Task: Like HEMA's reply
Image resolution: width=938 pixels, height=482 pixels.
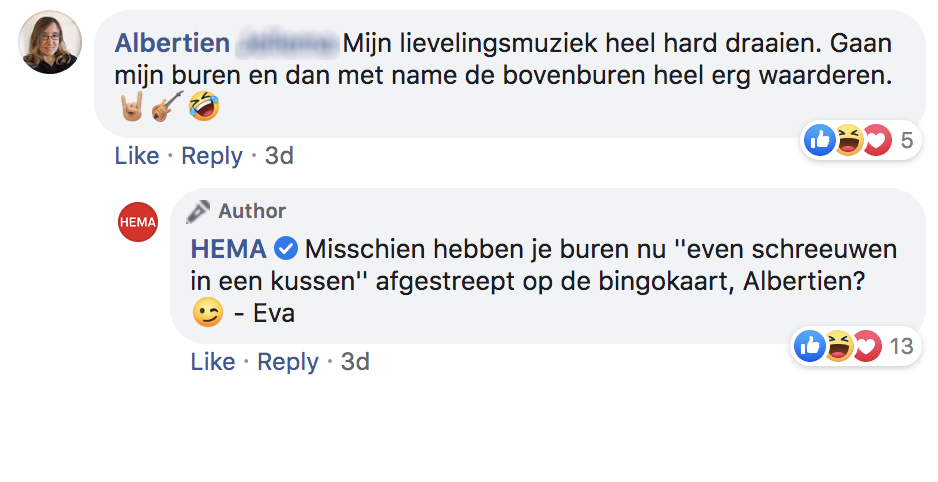Action: click(213, 362)
